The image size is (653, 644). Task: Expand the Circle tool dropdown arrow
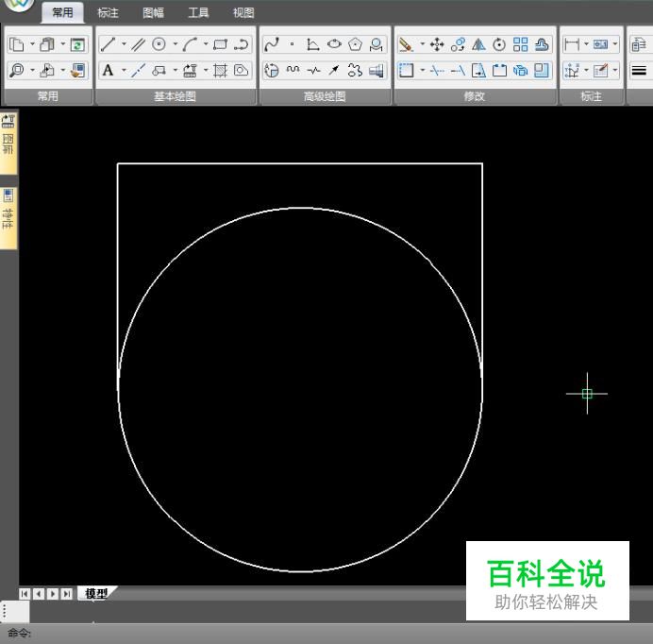click(176, 43)
